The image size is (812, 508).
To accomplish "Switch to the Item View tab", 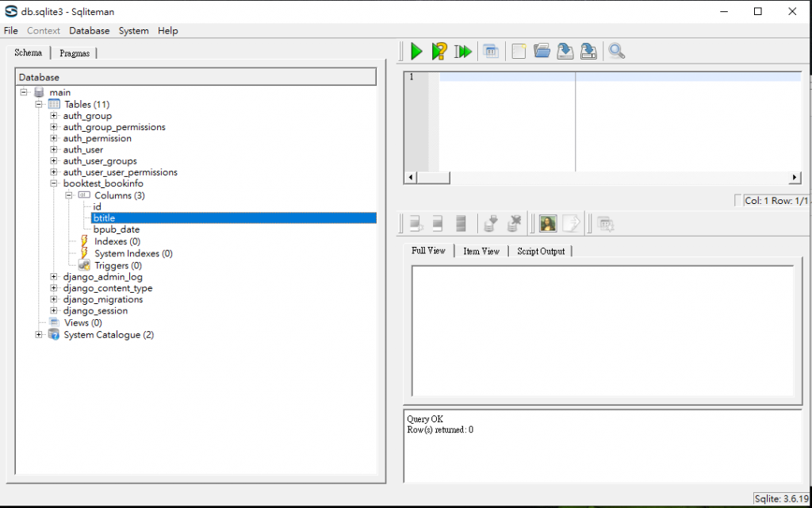I will [481, 251].
